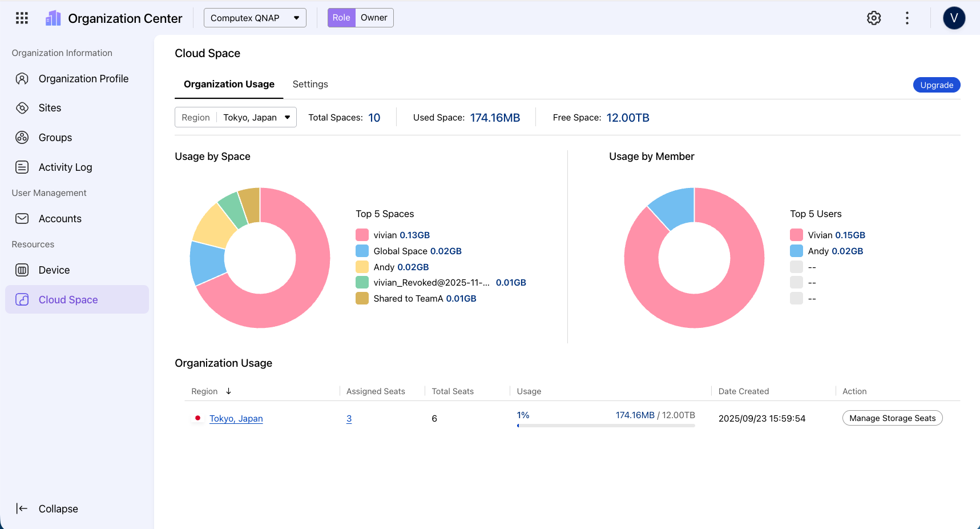Open settings gear icon in header
This screenshot has height=529, width=980.
tap(874, 18)
